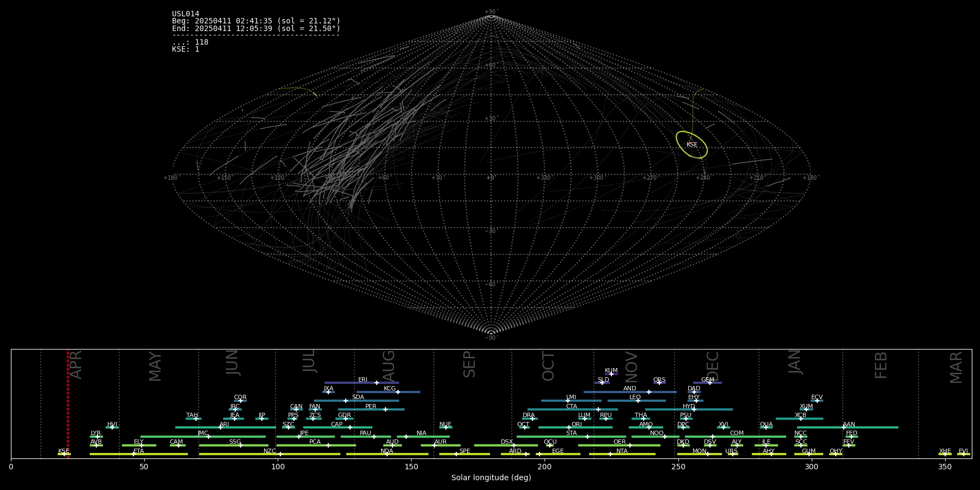980x490 pixels.
Task: Click the APR month label
Action: [76, 365]
